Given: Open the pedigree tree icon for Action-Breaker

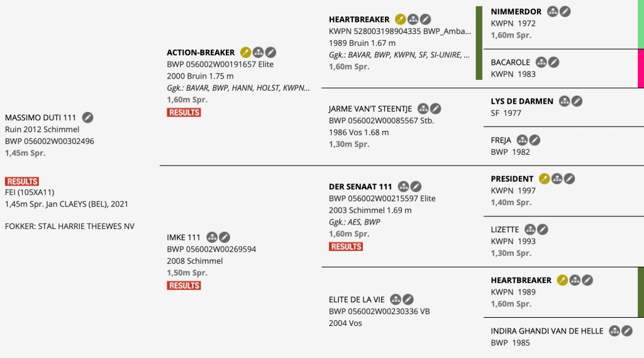Looking at the screenshot, I should click(258, 52).
